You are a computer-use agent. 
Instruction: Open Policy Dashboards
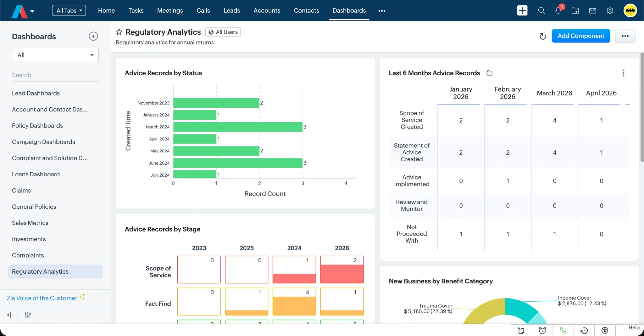37,126
